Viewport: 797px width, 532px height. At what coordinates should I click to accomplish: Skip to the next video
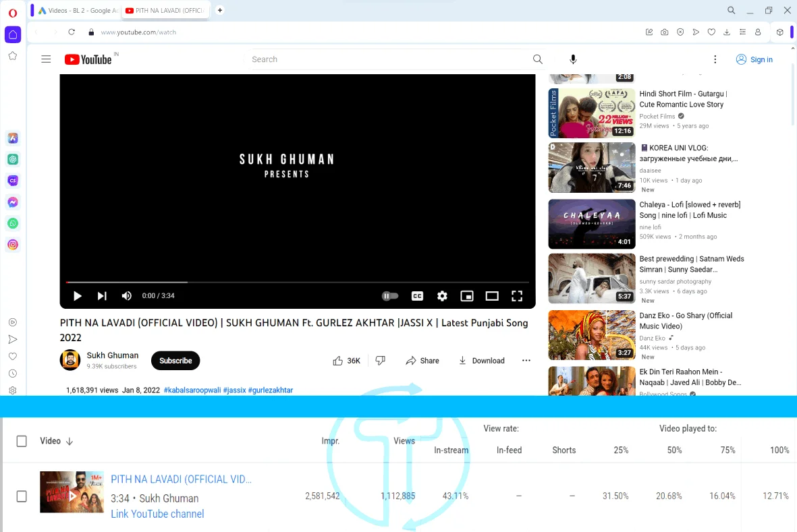102,296
